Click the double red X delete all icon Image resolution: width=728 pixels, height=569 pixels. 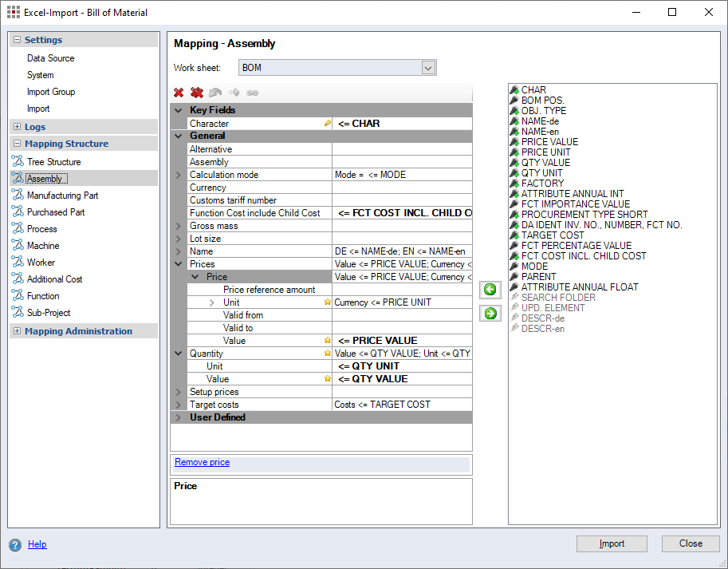click(196, 93)
